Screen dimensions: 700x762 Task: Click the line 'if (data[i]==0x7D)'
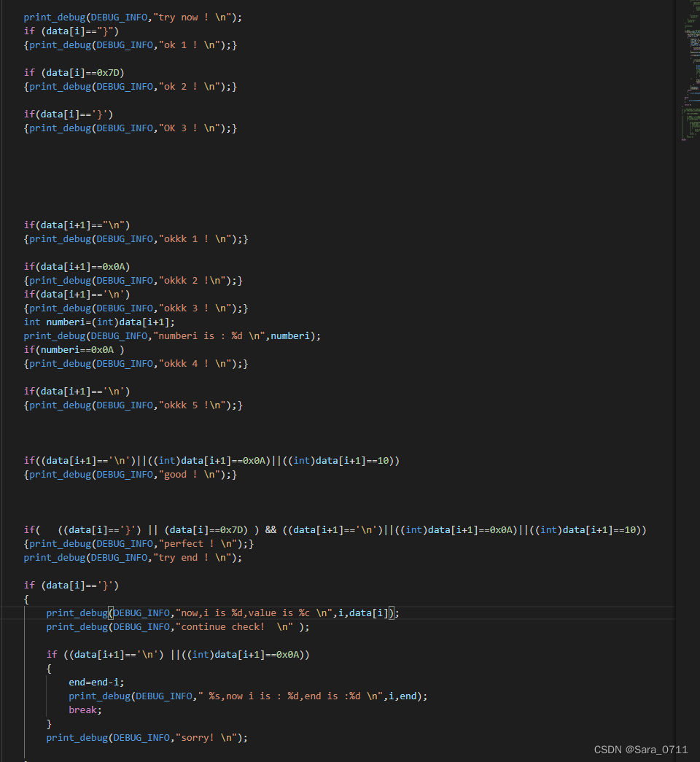point(74,73)
